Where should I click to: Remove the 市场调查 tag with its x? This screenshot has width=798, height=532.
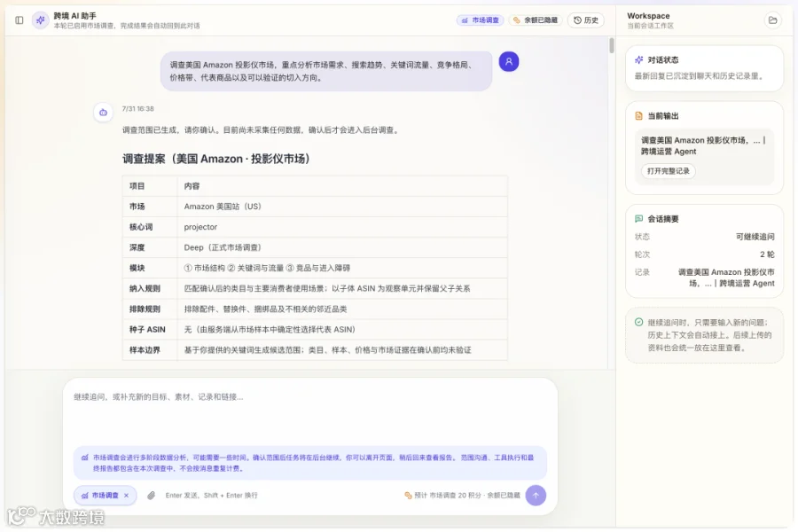[x=126, y=496]
